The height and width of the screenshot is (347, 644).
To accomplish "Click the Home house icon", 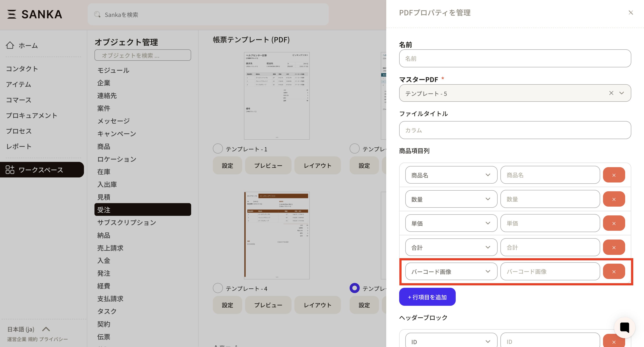I will click(10, 45).
